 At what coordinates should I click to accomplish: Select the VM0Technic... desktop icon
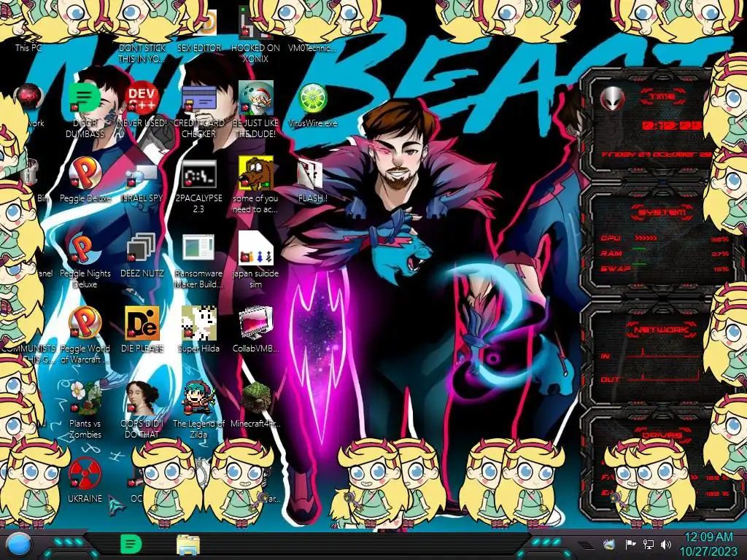point(311,47)
